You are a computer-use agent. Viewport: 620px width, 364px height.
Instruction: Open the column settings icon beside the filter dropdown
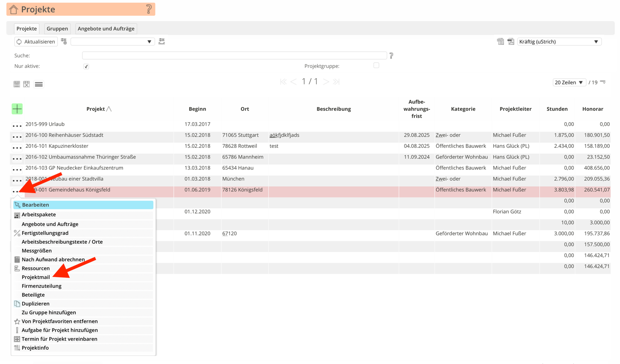pos(162,41)
